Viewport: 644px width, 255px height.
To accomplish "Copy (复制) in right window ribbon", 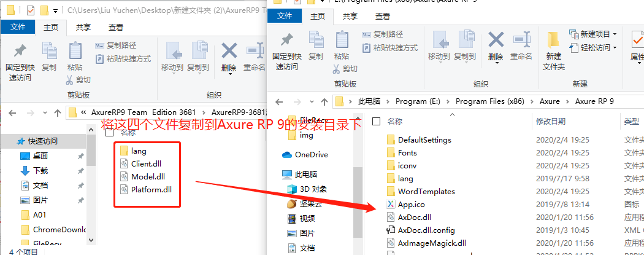I will tap(316, 45).
